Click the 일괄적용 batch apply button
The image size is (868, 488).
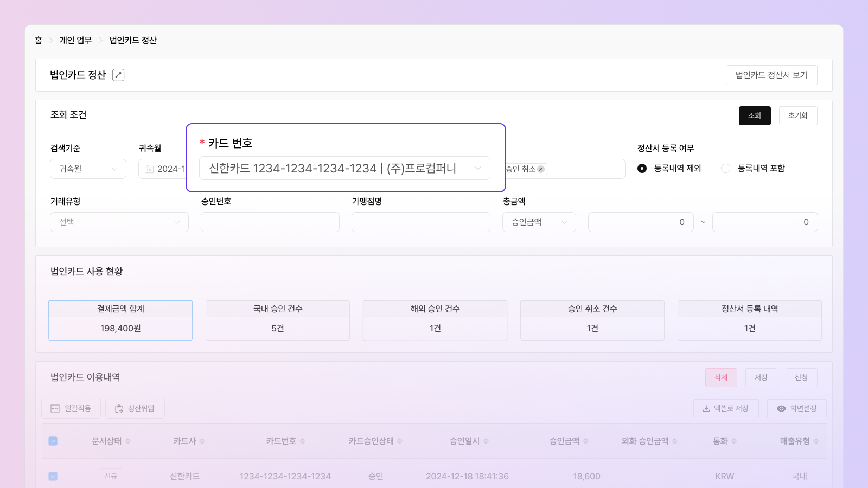tap(71, 408)
